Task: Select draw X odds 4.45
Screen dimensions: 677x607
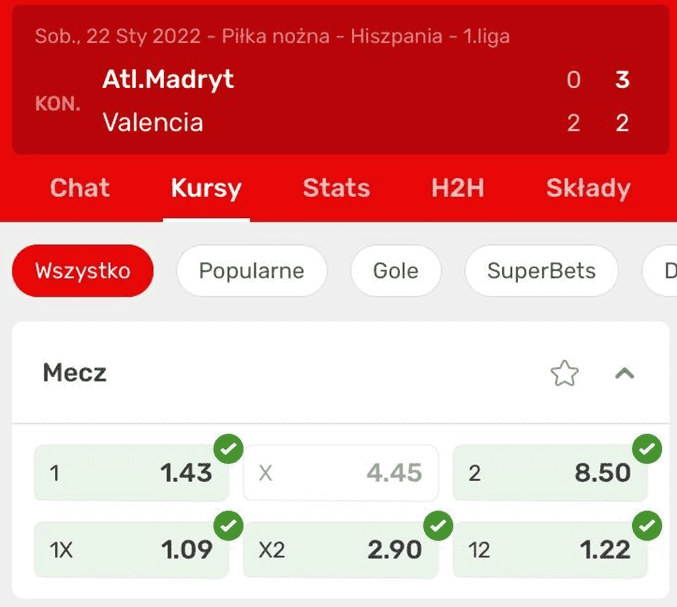Action: (341, 473)
